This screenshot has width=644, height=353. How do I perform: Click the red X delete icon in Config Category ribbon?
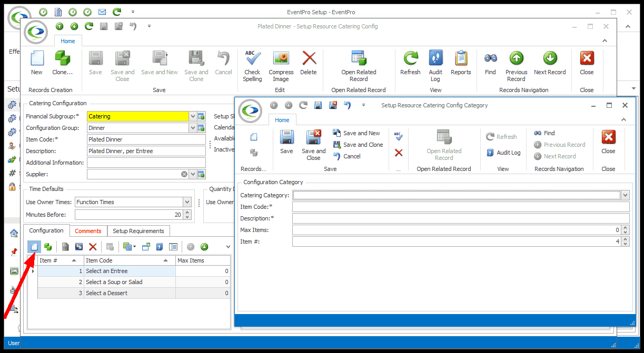pyautogui.click(x=399, y=153)
